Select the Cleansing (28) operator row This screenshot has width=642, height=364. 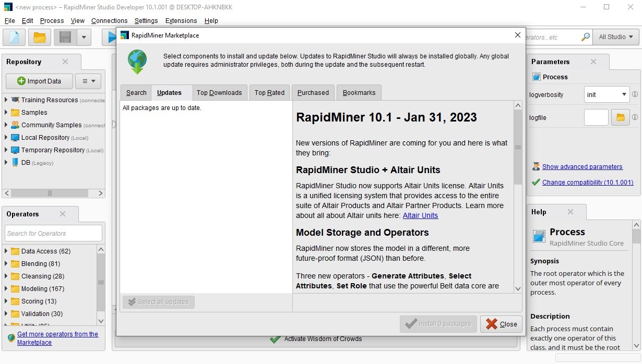(43, 276)
